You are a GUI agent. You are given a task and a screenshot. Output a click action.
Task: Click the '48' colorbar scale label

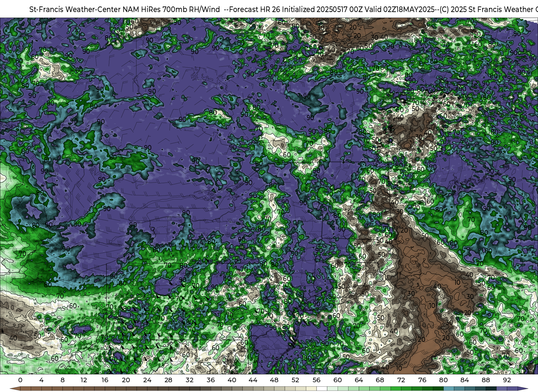pyautogui.click(x=274, y=380)
